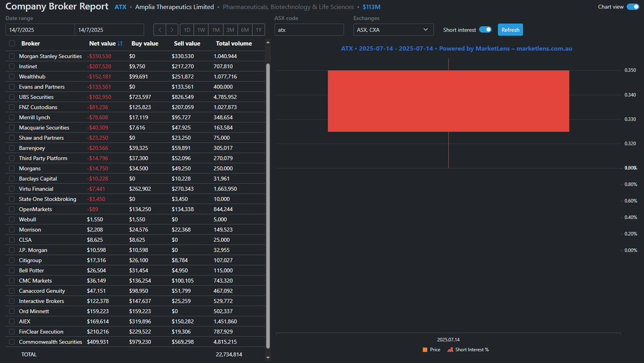Click the Barrenjoey broker name
The image size is (644, 363).
point(32,148)
